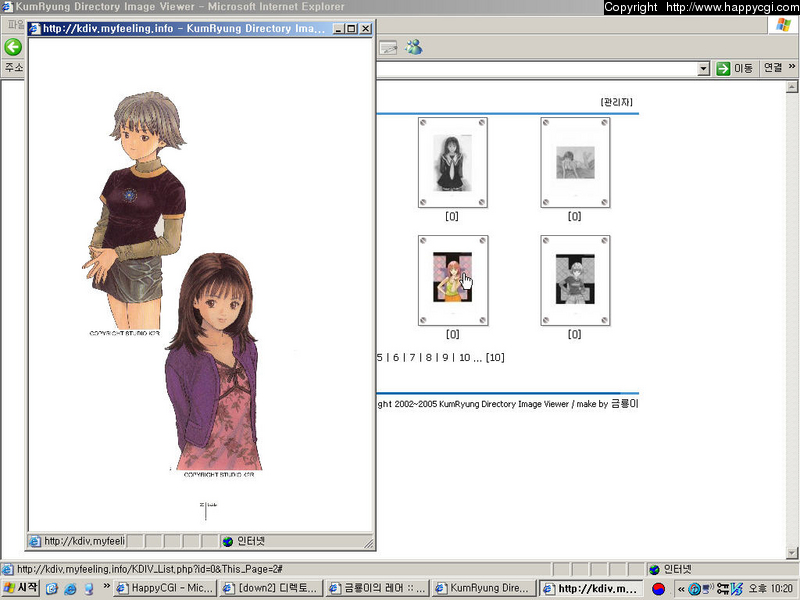
Task: Focus the address bar field in main window
Action: [537, 68]
